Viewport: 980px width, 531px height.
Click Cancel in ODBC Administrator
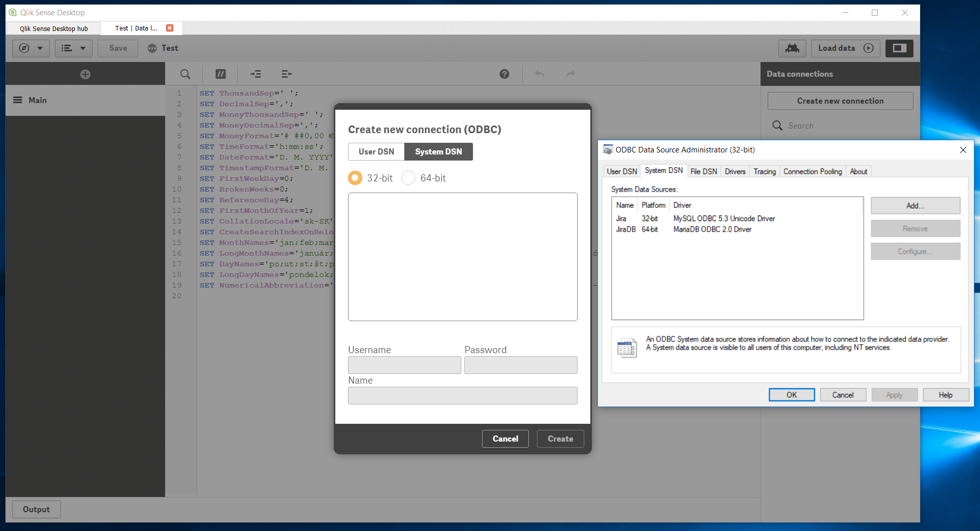point(843,395)
